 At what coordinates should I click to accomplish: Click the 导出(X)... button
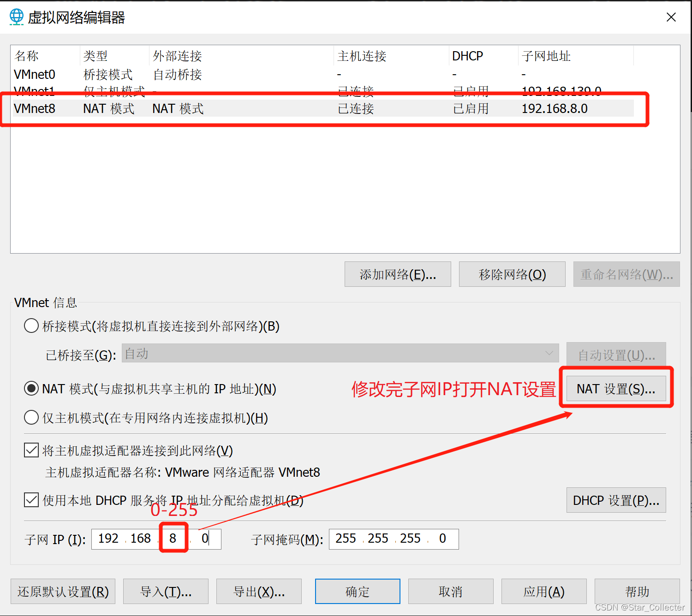pos(259,592)
